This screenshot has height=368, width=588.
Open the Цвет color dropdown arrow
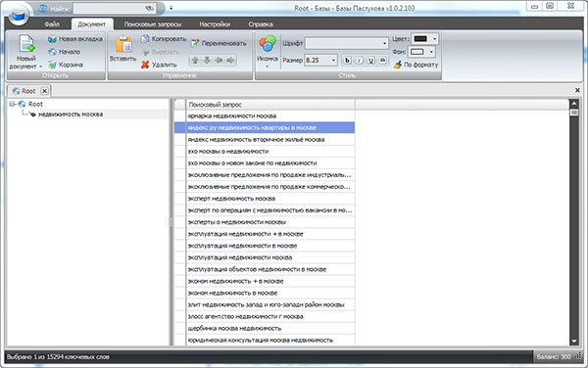tap(434, 39)
